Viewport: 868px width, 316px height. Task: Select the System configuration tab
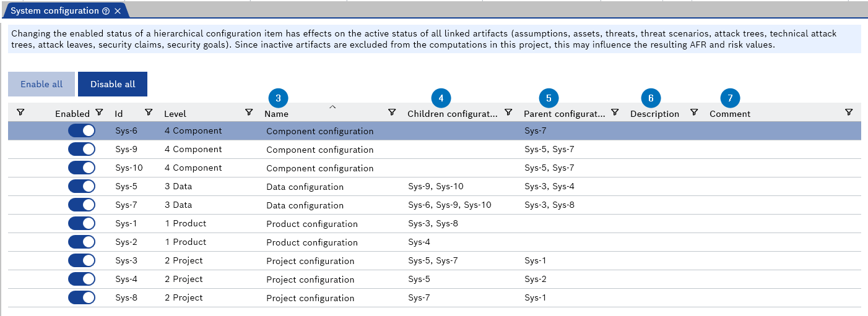54,11
